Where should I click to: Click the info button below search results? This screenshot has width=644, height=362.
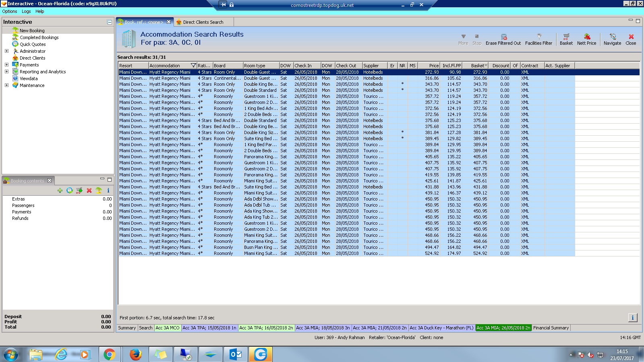[x=633, y=318]
